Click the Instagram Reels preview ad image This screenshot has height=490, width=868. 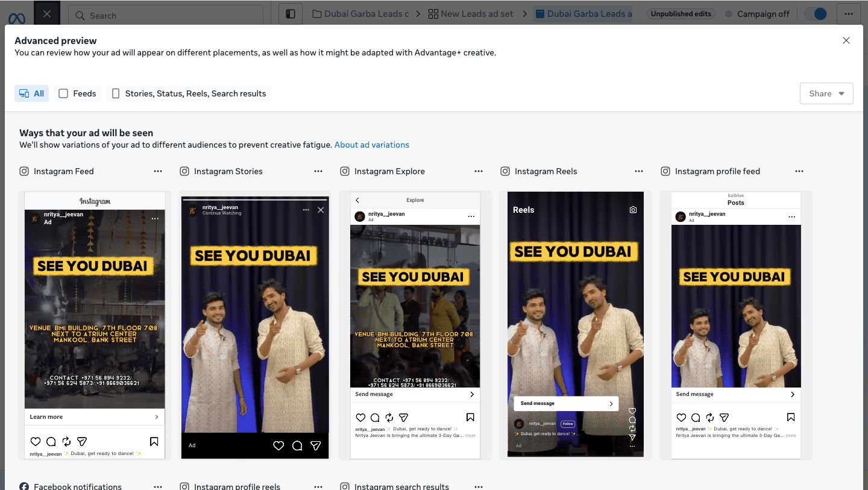click(576, 324)
